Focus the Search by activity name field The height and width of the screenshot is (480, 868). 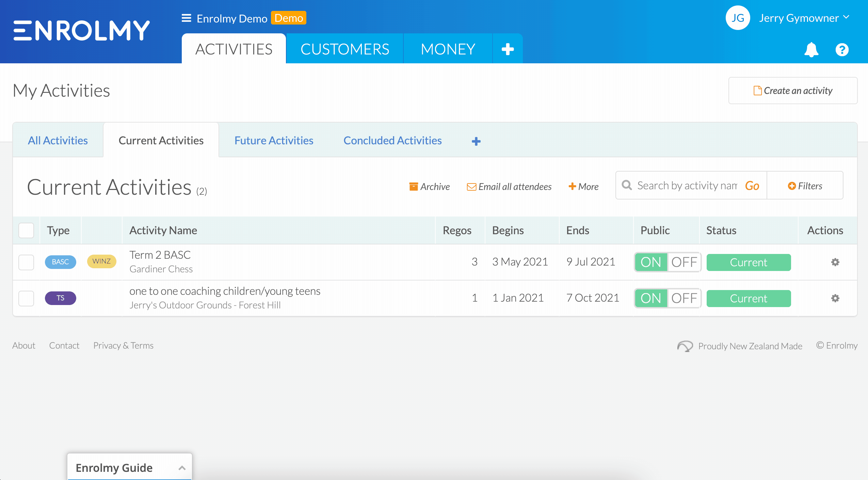(x=687, y=186)
